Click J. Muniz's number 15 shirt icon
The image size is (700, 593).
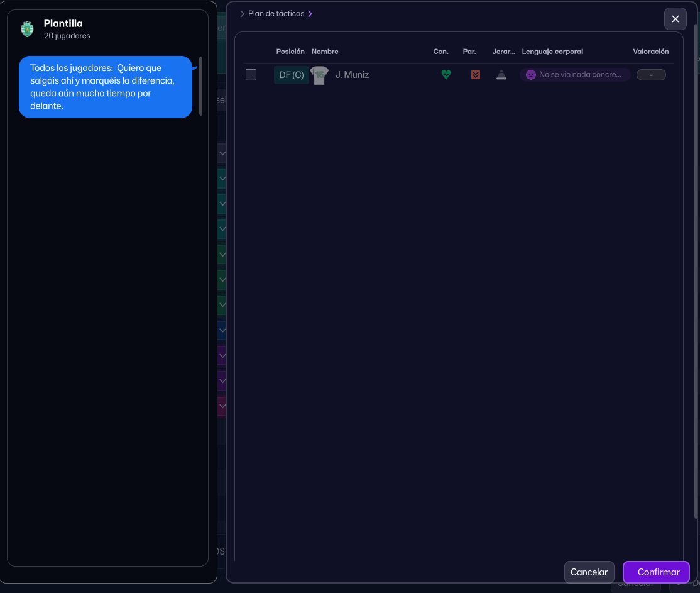coord(319,75)
